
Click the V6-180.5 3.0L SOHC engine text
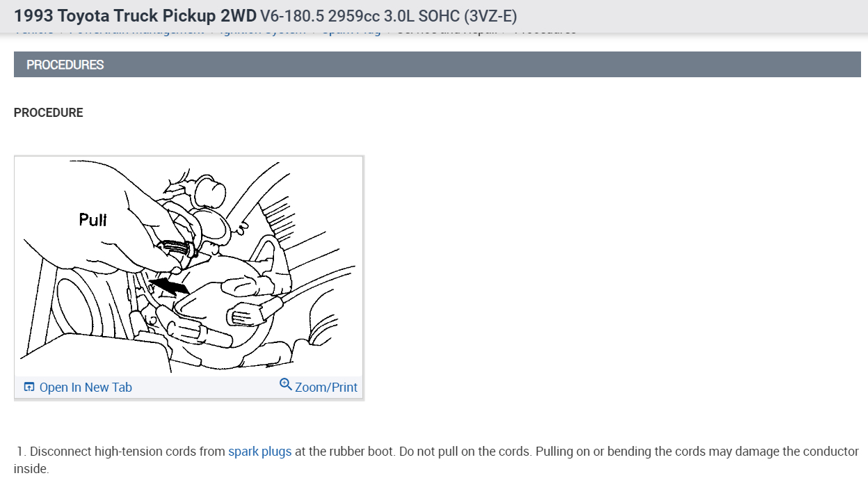pos(389,15)
